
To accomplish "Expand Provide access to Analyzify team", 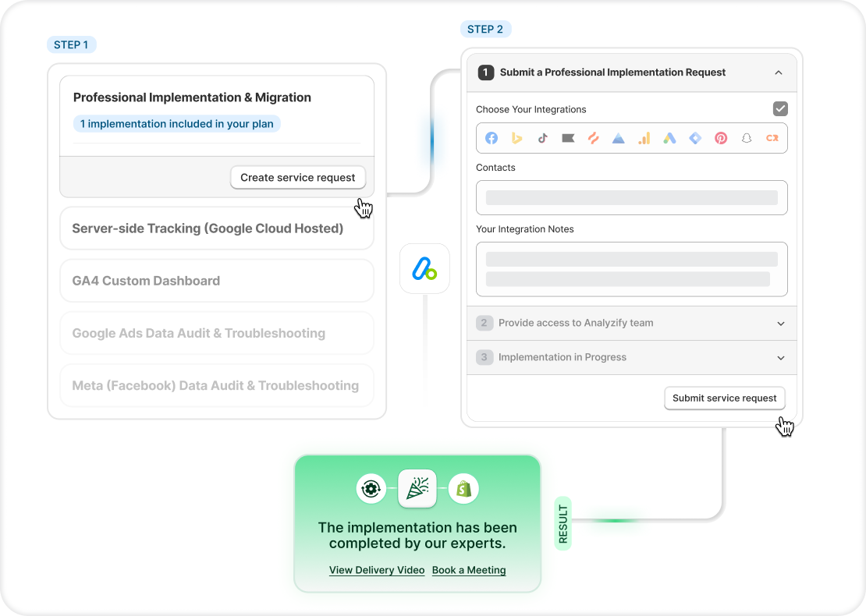I will click(781, 324).
